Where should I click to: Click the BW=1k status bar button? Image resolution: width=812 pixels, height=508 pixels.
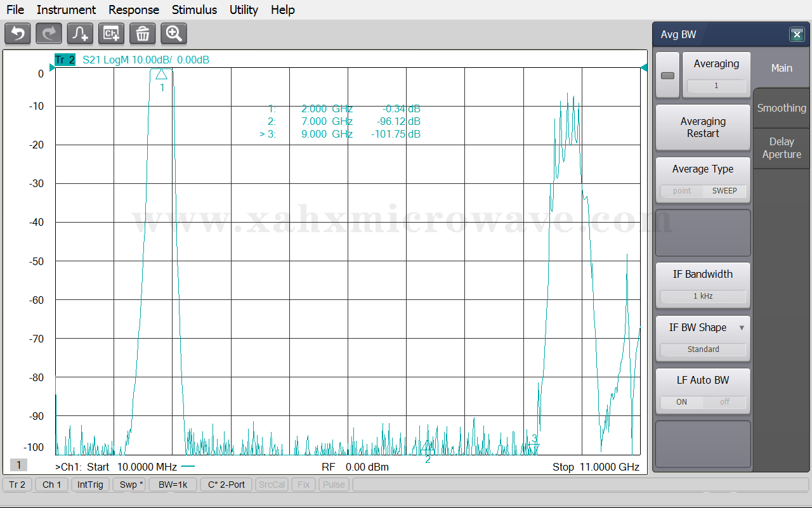(173, 485)
